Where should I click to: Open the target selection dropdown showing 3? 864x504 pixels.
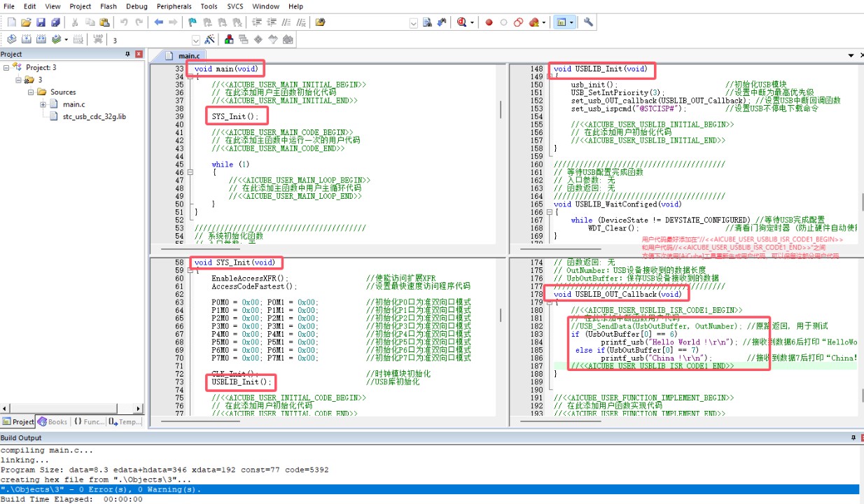(x=196, y=40)
